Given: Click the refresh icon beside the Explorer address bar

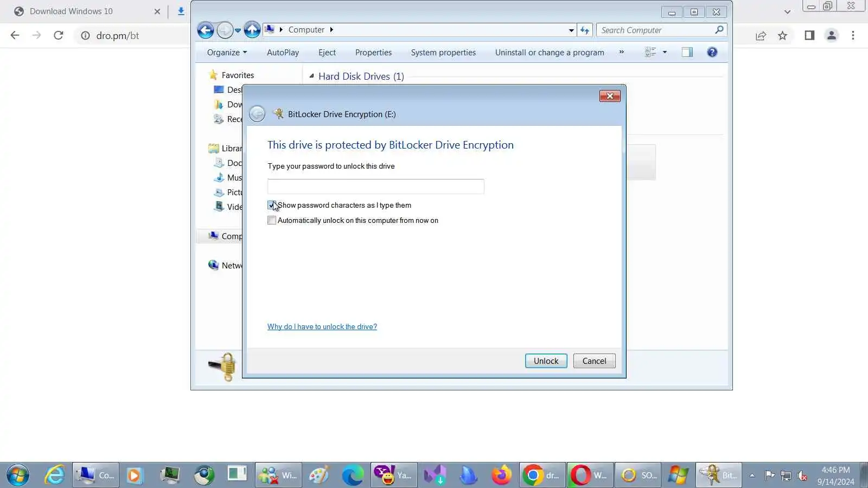Looking at the screenshot, I should tap(584, 30).
